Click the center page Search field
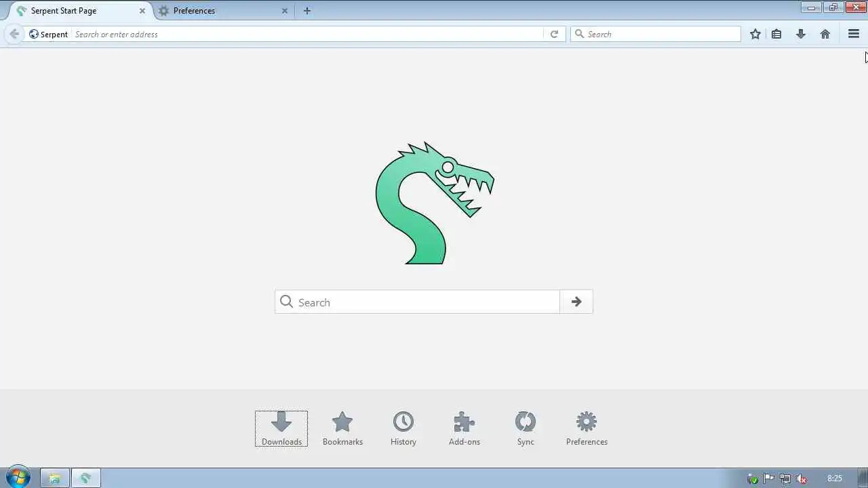Viewport: 868px width, 488px height. click(x=417, y=302)
